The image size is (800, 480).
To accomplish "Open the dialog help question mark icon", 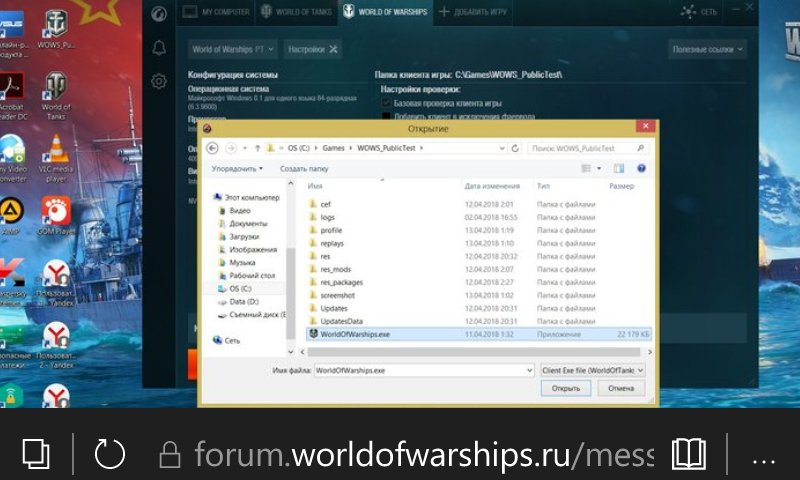I will point(641,168).
